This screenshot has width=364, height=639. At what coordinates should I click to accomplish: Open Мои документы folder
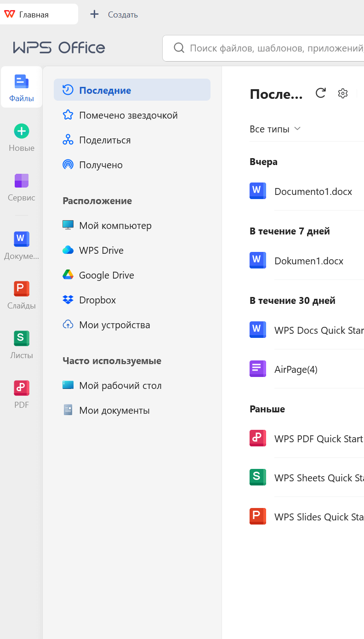(132, 410)
